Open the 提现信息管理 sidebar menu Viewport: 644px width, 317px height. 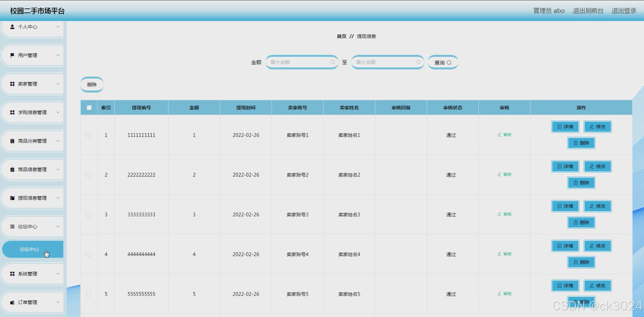(x=32, y=198)
